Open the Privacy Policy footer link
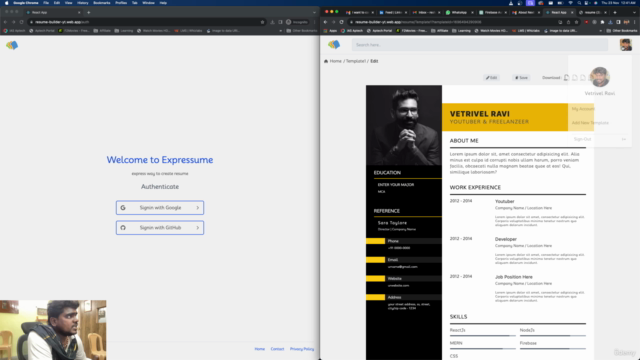The height and width of the screenshot is (360, 640). (302, 349)
